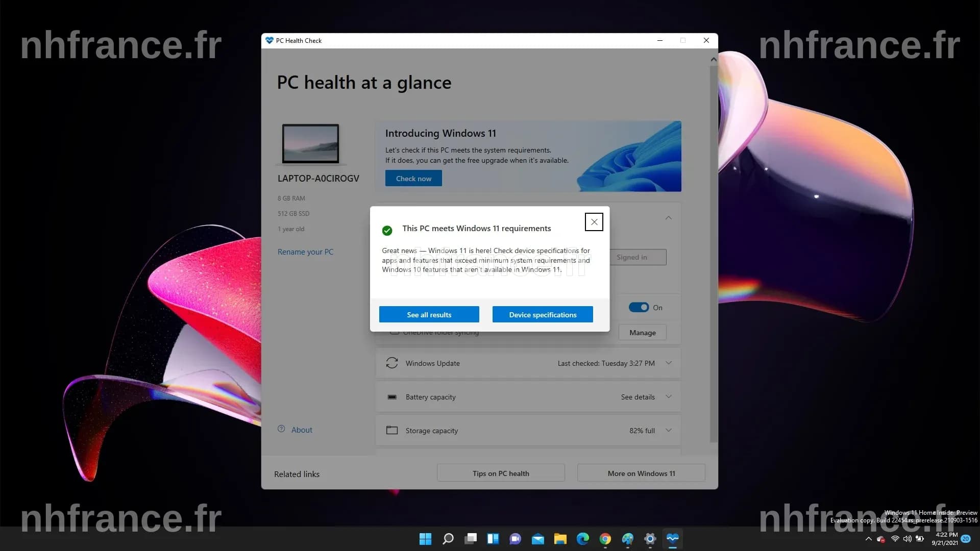Screen dimensions: 980x551
Task: Launch Google Chrome from the taskbar
Action: (605, 539)
